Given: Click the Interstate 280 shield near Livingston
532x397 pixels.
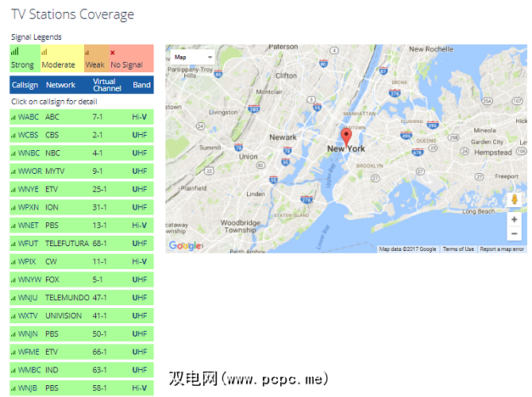Looking at the screenshot, I should pyautogui.click(x=254, y=109).
